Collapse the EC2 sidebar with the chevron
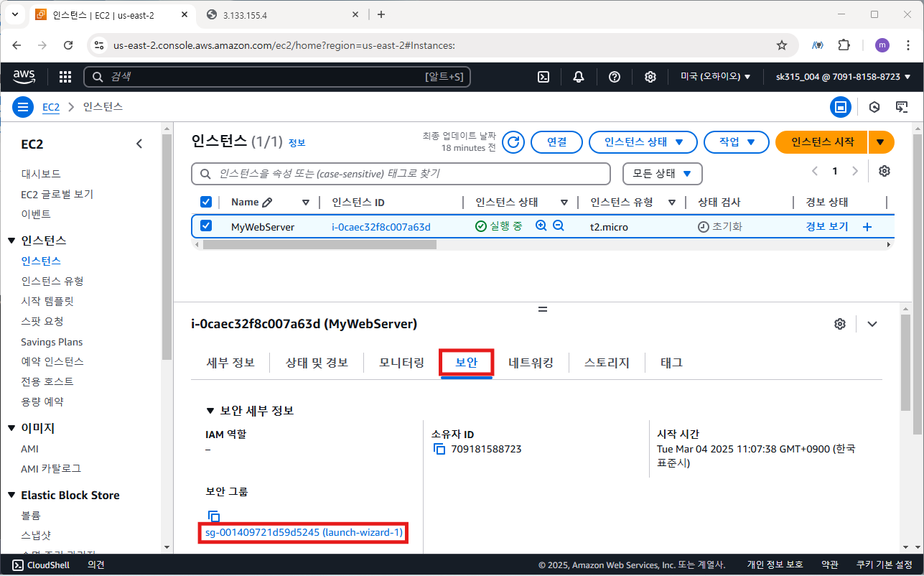Screen dimensions: 924x576 click(139, 144)
